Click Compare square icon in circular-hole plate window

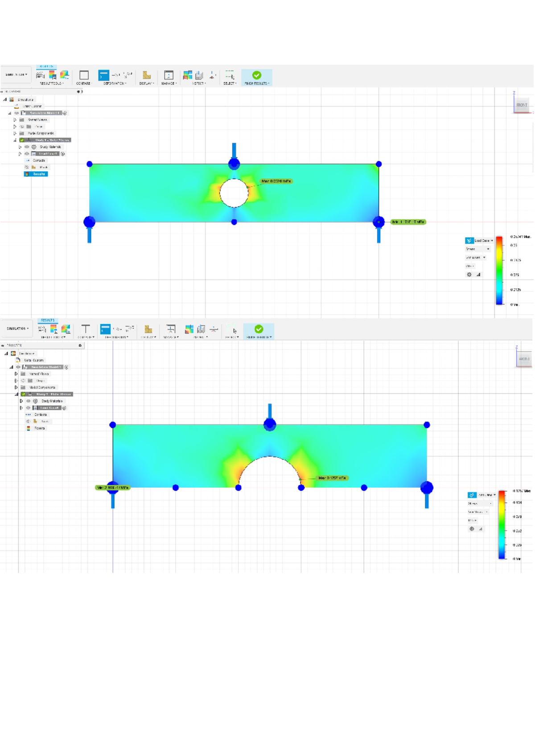tap(84, 75)
